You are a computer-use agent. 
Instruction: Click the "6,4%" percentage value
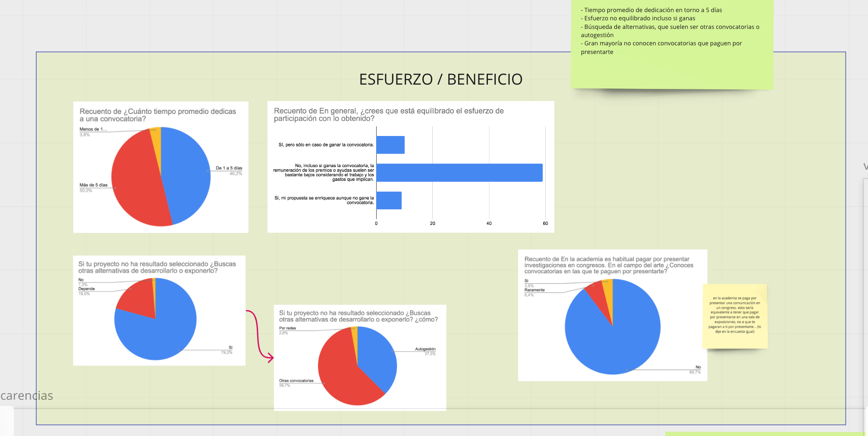point(529,295)
